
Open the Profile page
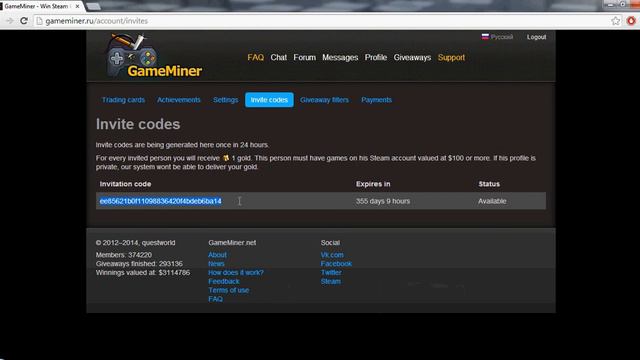coord(376,58)
